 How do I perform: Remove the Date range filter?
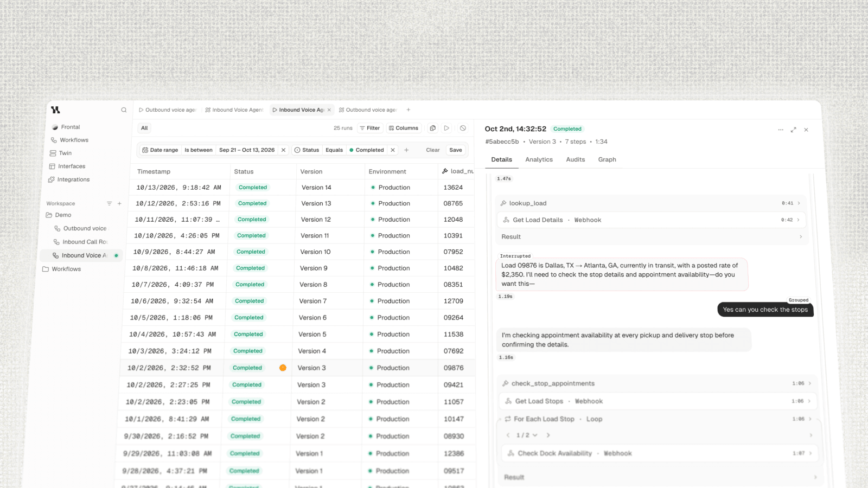pos(283,150)
